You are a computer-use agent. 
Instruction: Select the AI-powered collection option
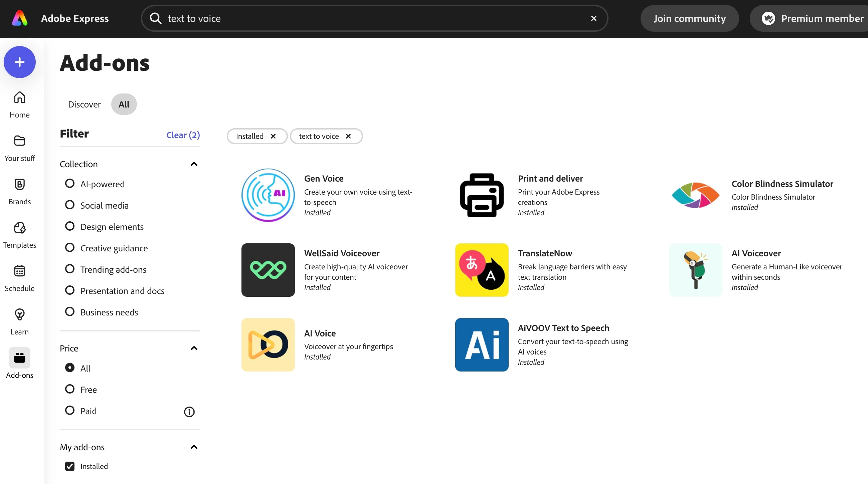[70, 184]
